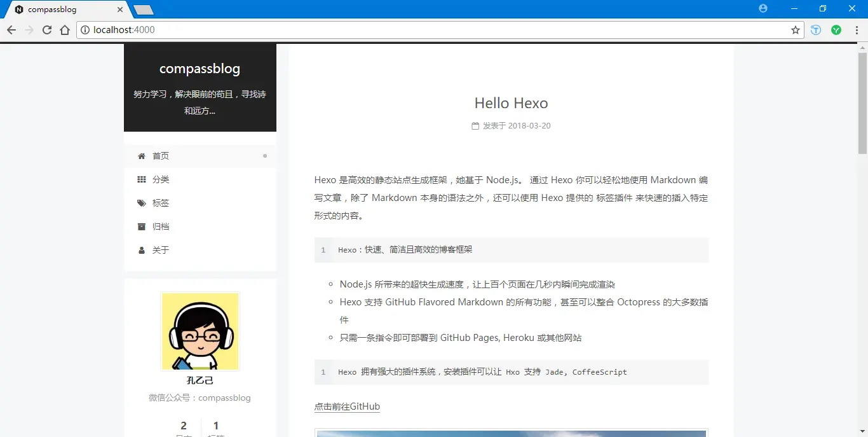The image size is (868, 437).
Task: Follow the 点击前往GitHub link
Action: point(347,406)
